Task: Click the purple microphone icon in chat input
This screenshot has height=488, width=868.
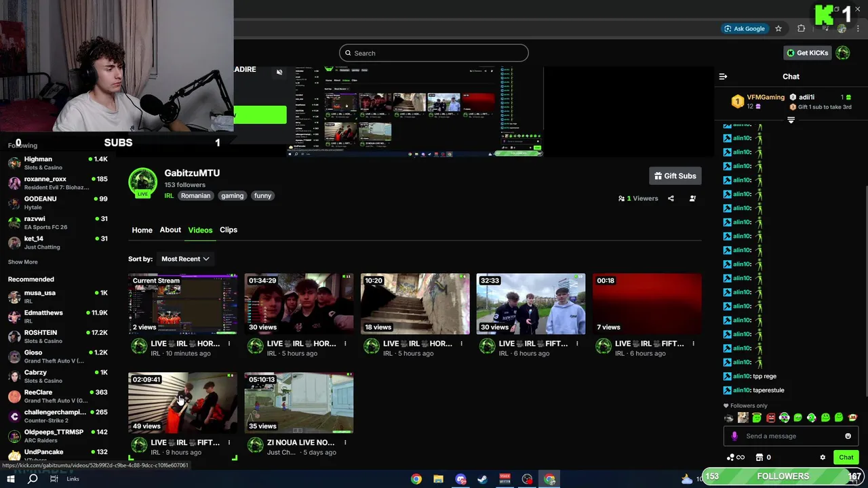Action: coord(734,436)
